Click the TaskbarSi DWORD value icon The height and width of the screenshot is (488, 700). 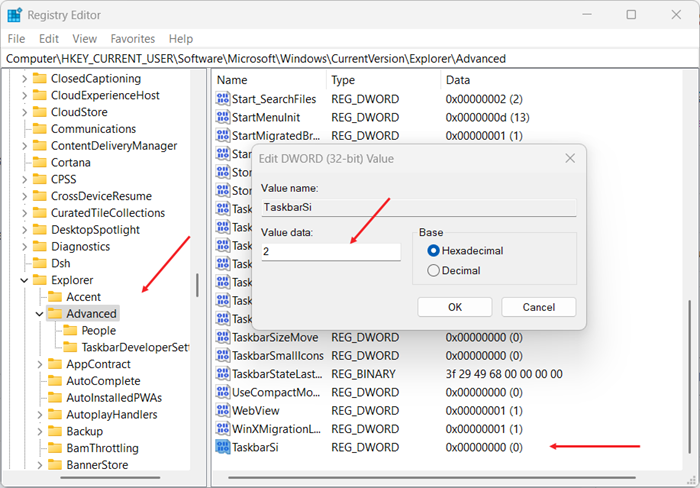pos(222,447)
